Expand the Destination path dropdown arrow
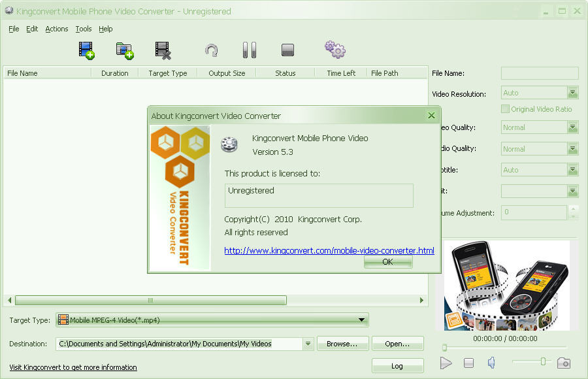 tap(308, 344)
